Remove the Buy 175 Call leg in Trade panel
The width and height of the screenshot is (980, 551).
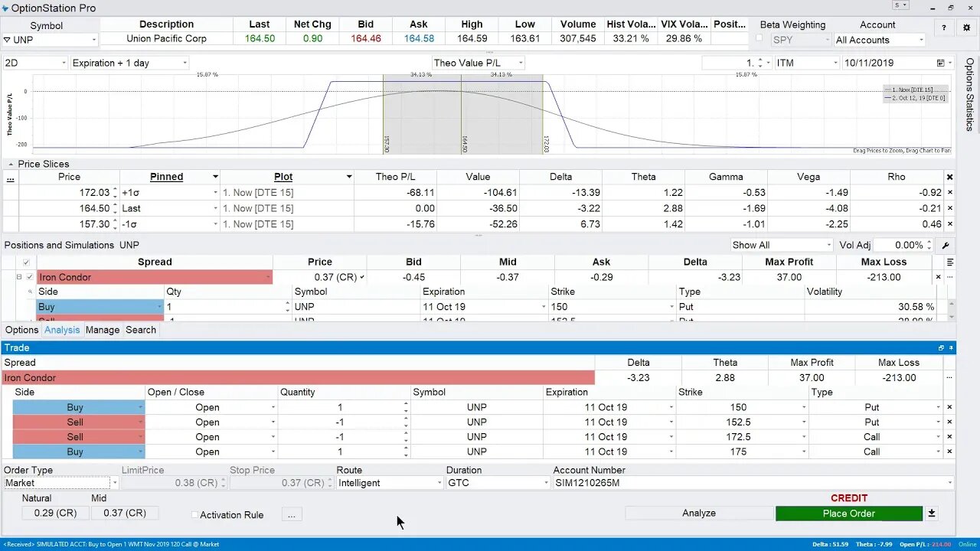point(950,452)
